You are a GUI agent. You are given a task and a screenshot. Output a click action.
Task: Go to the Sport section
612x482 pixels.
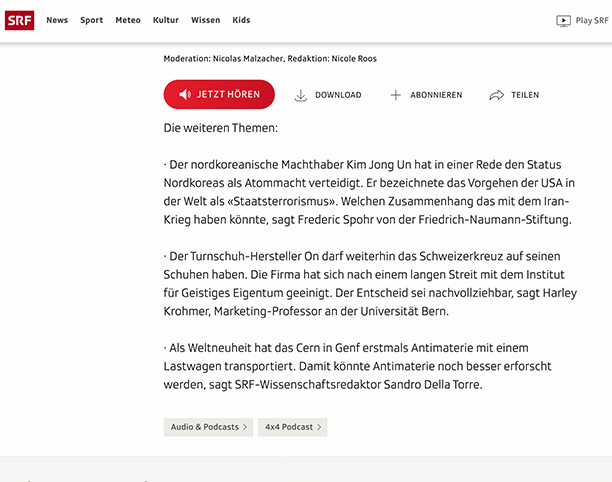click(x=91, y=20)
